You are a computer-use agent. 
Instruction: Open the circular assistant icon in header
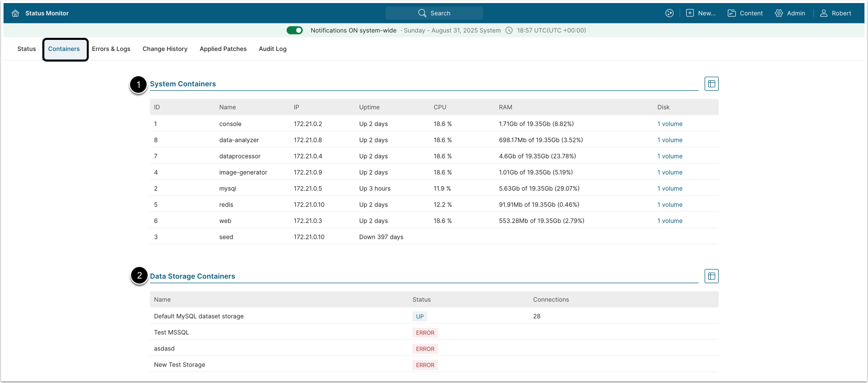point(669,13)
